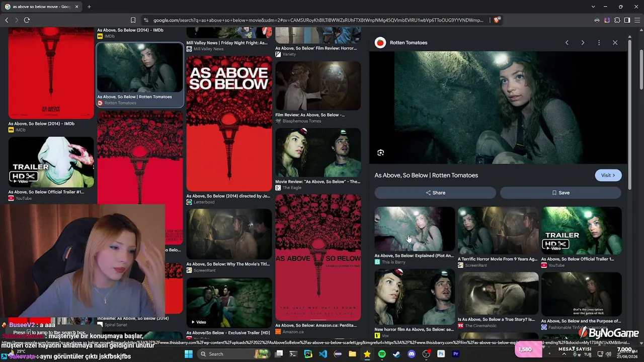
Task: Open 'As Above, So Below and the Purpose of' image
Action: (582, 295)
